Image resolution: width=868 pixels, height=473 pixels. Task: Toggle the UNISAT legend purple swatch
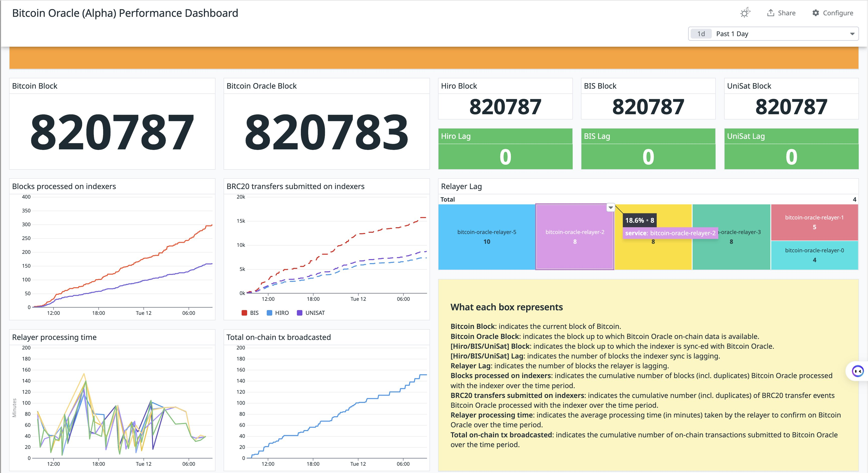point(300,313)
